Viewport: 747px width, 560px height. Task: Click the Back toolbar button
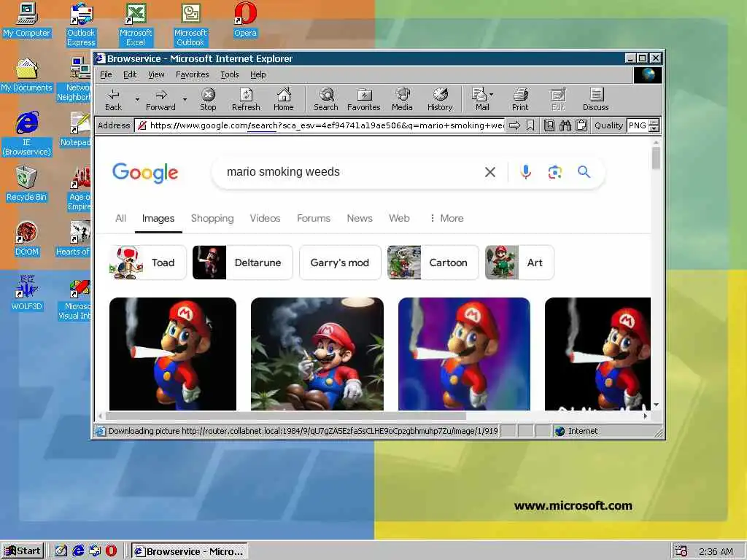pos(113,99)
